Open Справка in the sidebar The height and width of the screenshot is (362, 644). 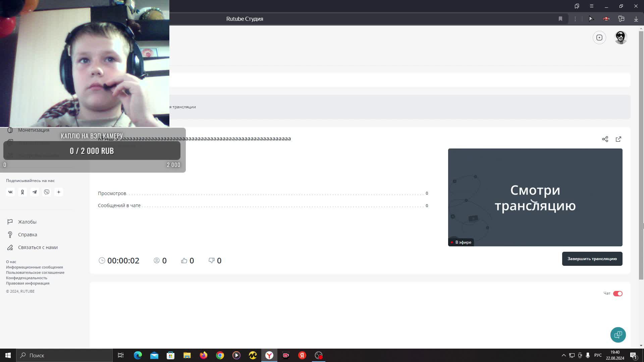point(28,235)
